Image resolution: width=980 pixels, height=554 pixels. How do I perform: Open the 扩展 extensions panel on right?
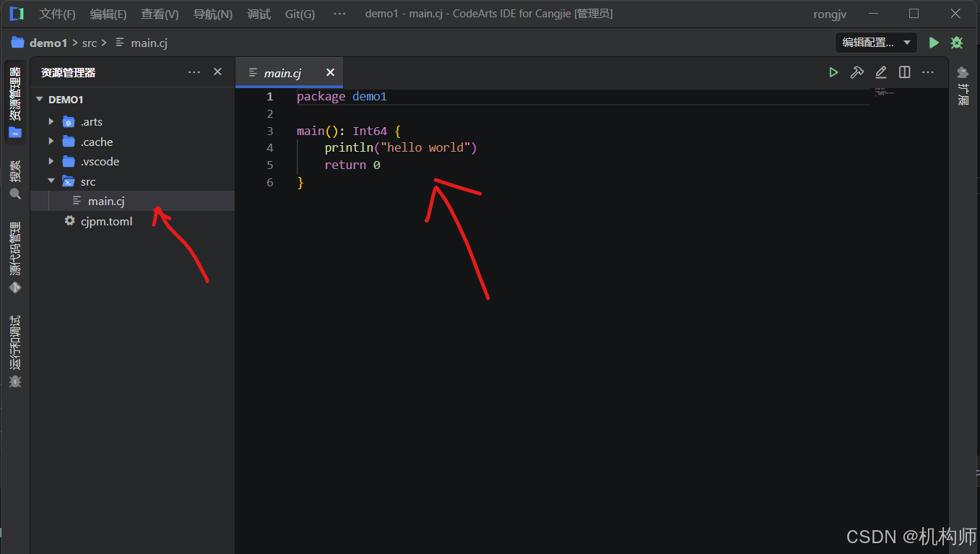click(x=963, y=85)
